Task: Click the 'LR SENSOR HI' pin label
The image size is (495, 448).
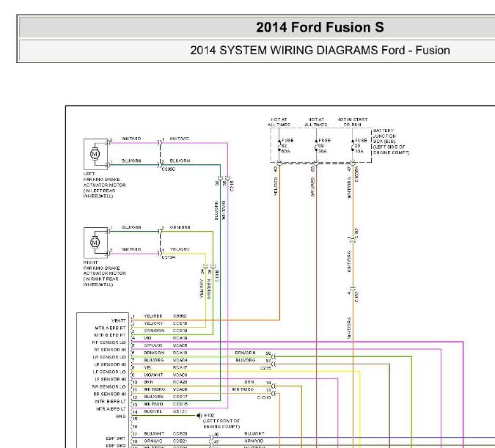Action: coord(110,364)
